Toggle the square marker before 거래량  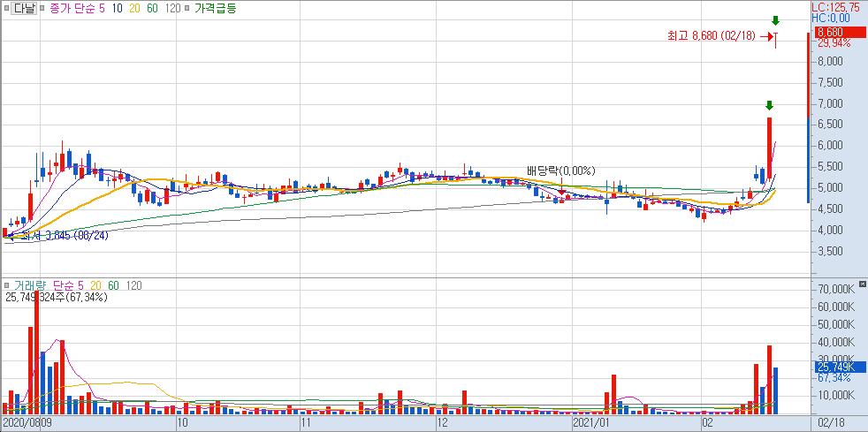pyautogui.click(x=6, y=285)
